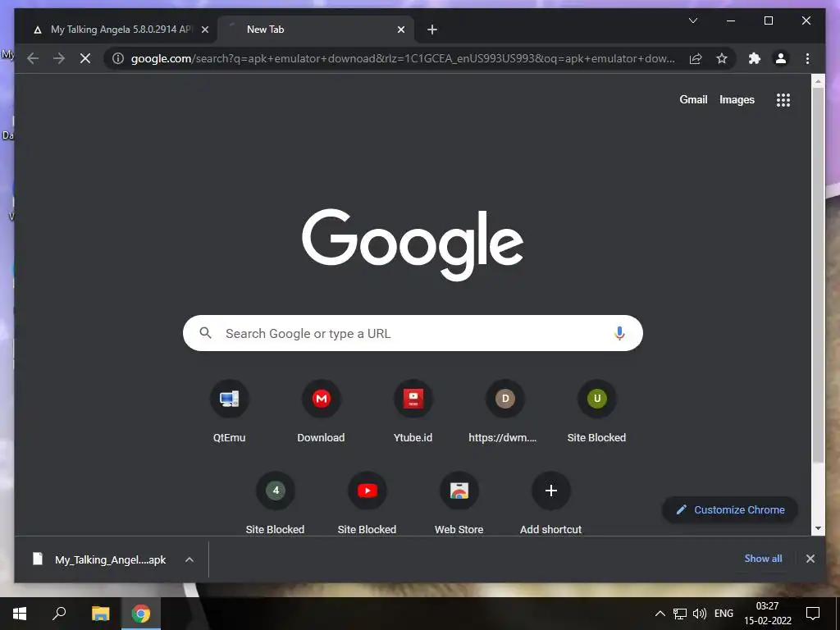This screenshot has width=840, height=630.
Task: Click Customize Chrome button
Action: pyautogui.click(x=729, y=509)
